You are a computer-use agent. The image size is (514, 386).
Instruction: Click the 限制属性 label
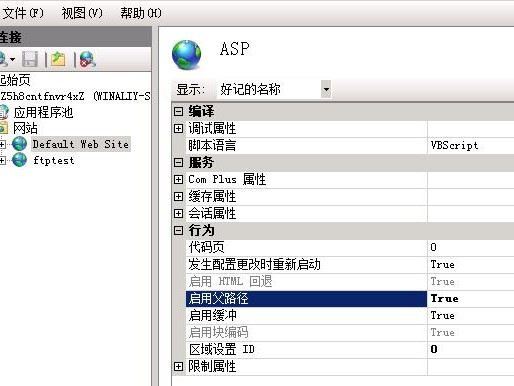(212, 367)
